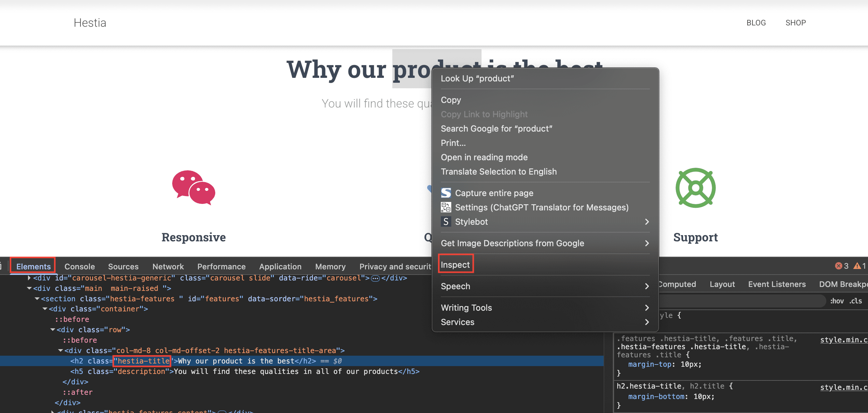Image resolution: width=868 pixels, height=413 pixels.
Task: Click the red error count icon
Action: tap(838, 266)
